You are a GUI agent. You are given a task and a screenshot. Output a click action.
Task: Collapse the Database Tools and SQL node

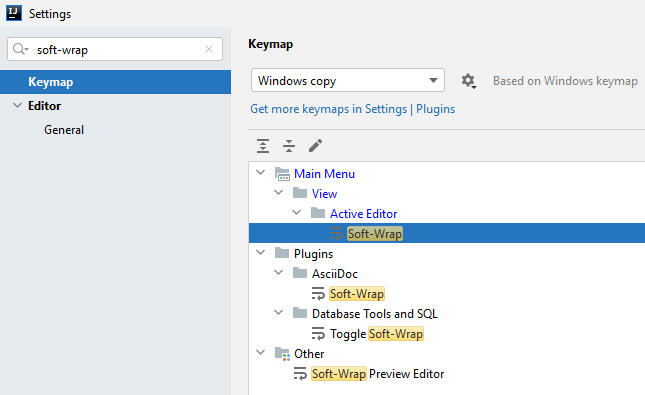279,312
